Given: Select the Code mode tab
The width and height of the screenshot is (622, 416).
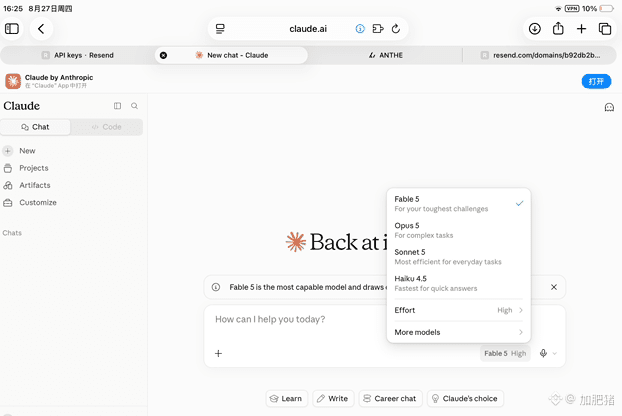Looking at the screenshot, I should tap(106, 127).
